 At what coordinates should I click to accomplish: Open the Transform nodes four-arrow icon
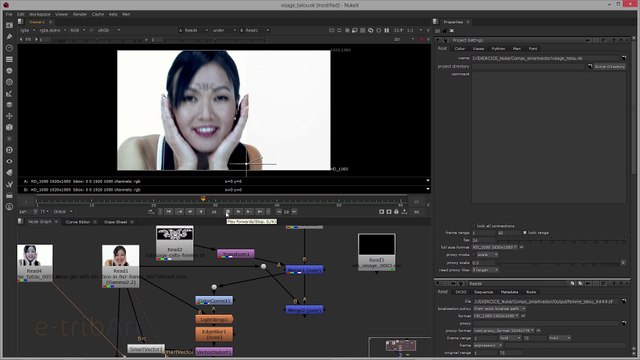(9, 116)
